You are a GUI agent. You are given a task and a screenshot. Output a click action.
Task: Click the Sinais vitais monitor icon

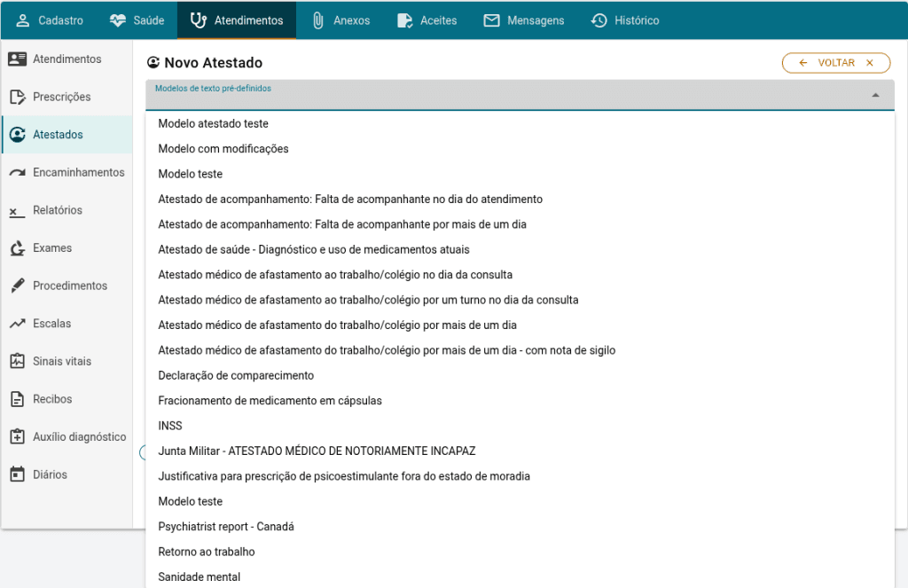(18, 361)
